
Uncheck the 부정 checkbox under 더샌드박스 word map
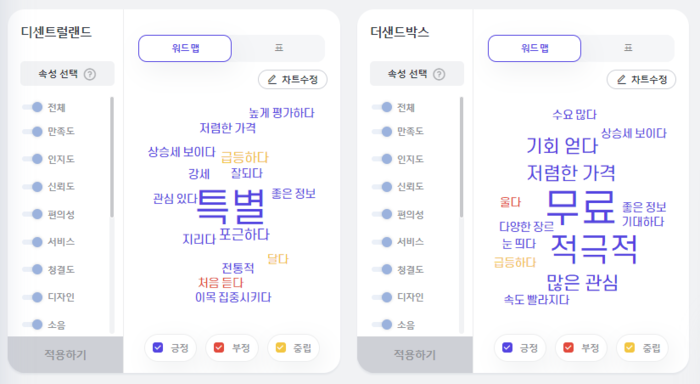point(568,347)
